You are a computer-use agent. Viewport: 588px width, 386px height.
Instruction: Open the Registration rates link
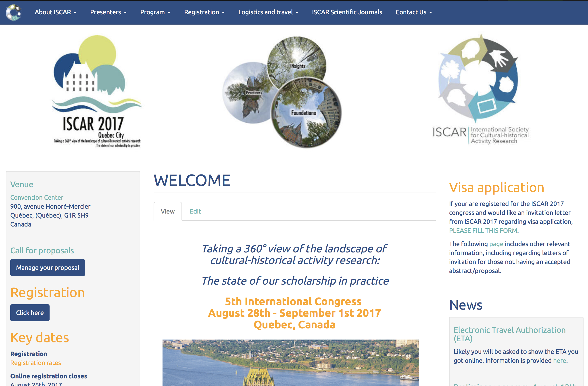[35, 363]
